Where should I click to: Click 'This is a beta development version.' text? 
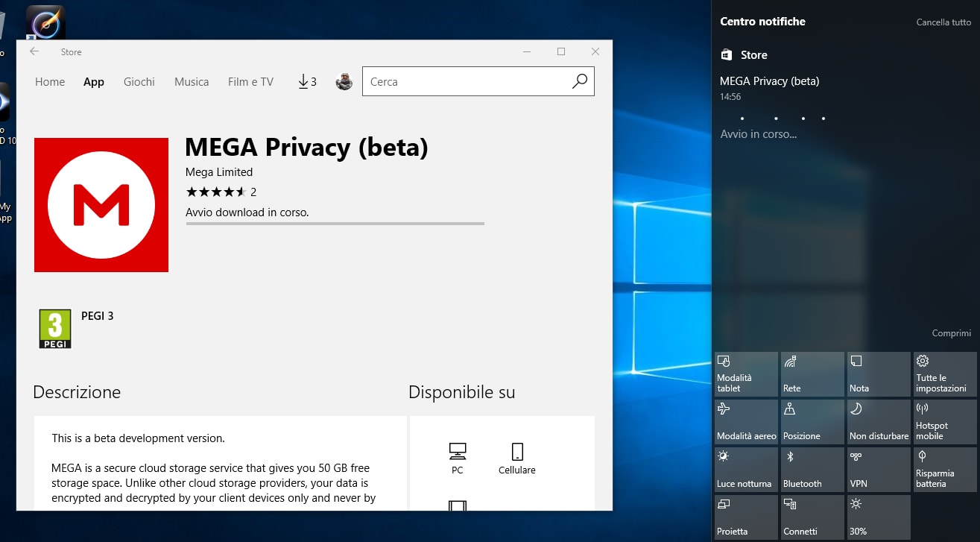pos(138,438)
